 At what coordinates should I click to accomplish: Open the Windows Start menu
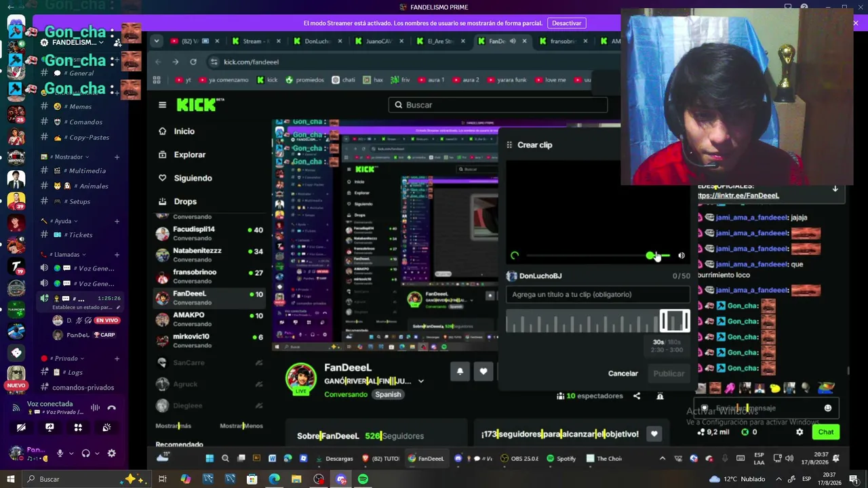click(11, 479)
